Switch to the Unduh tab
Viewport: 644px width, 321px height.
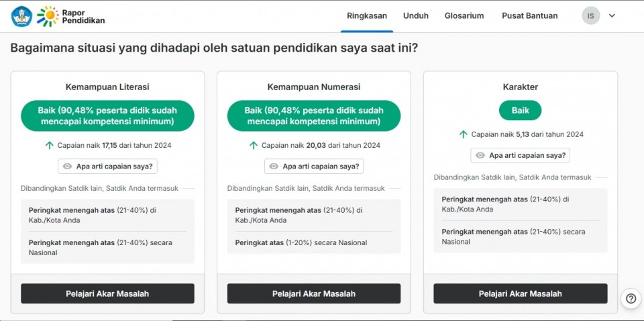click(416, 16)
